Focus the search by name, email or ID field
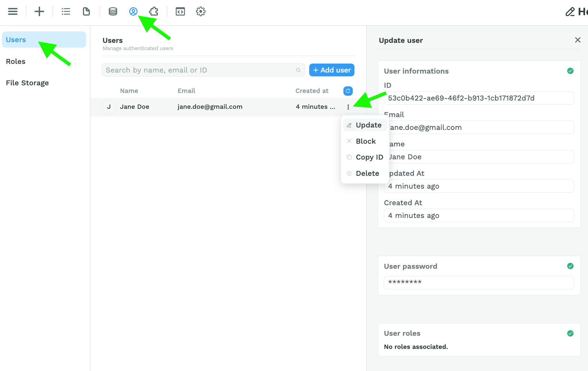The image size is (588, 371). pyautogui.click(x=203, y=70)
